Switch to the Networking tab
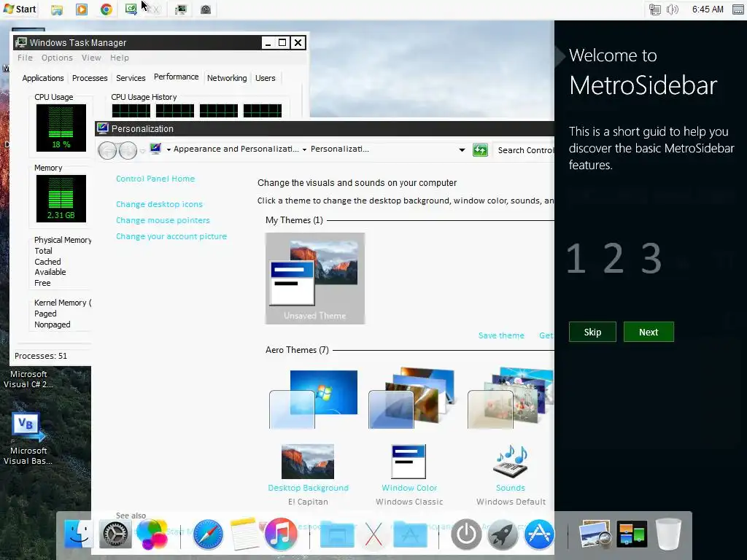The height and width of the screenshot is (560, 747). pos(227,78)
